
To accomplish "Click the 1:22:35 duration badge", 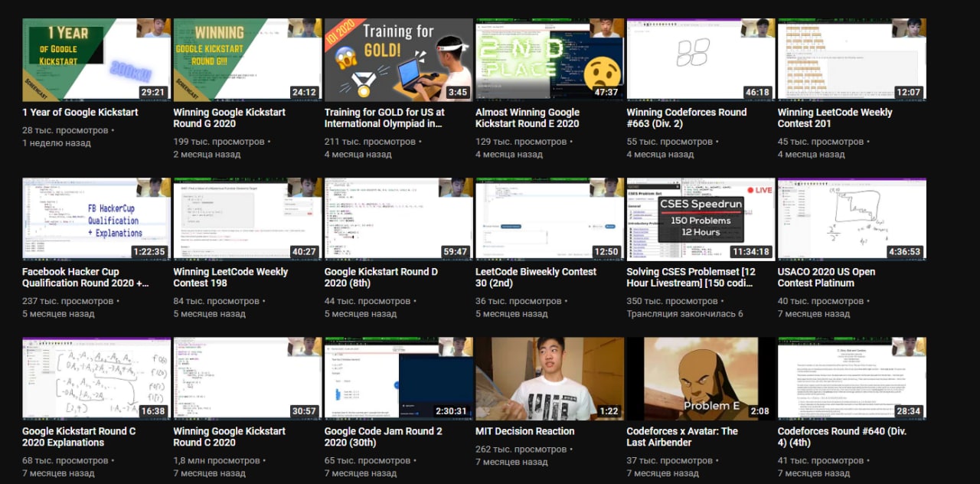I will coord(149,251).
